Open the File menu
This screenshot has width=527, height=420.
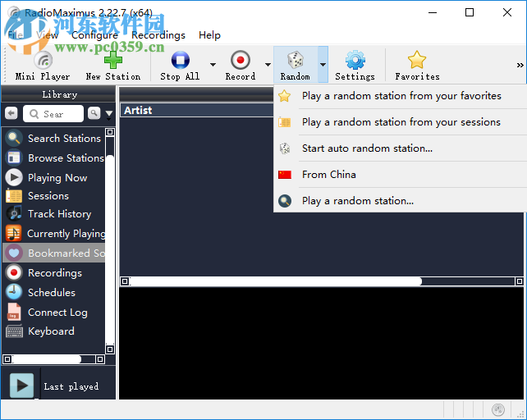(16, 35)
